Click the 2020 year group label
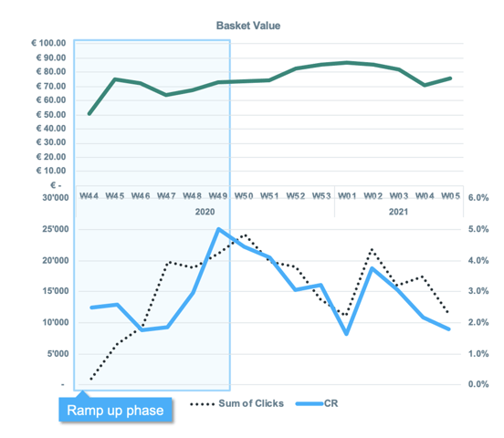 (205, 212)
